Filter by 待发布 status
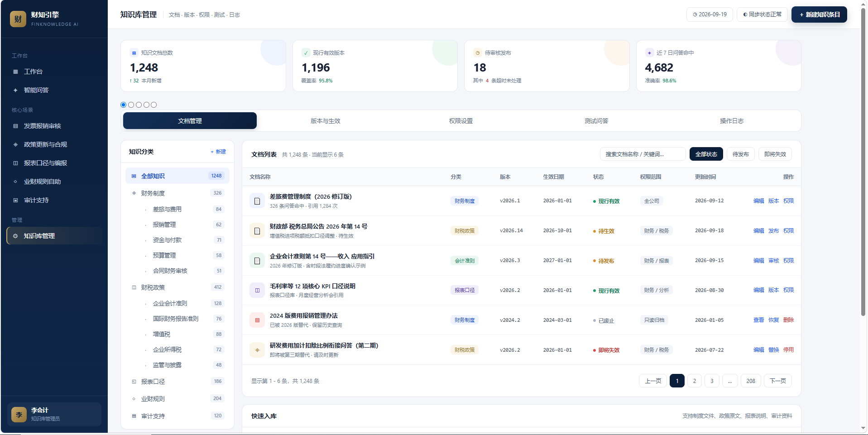 [741, 154]
